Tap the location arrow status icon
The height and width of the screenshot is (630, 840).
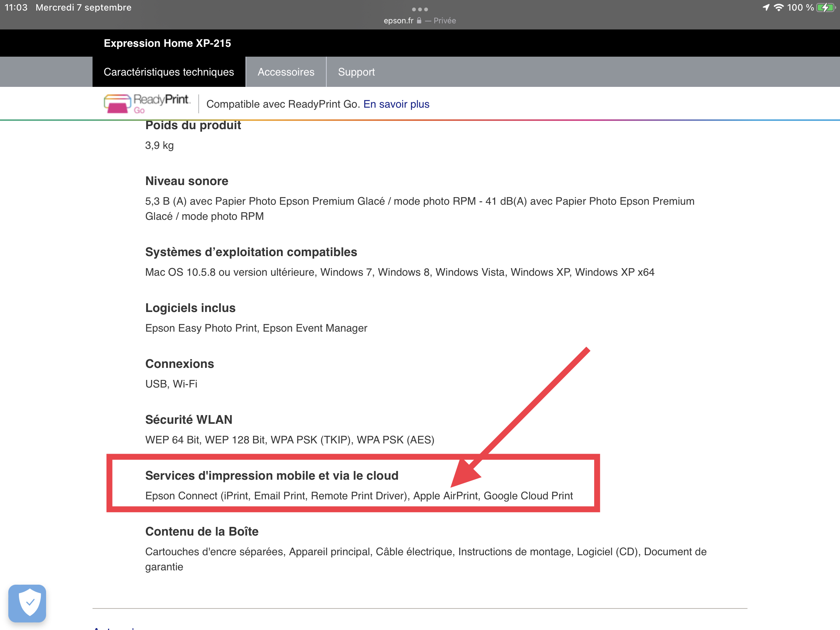[766, 8]
